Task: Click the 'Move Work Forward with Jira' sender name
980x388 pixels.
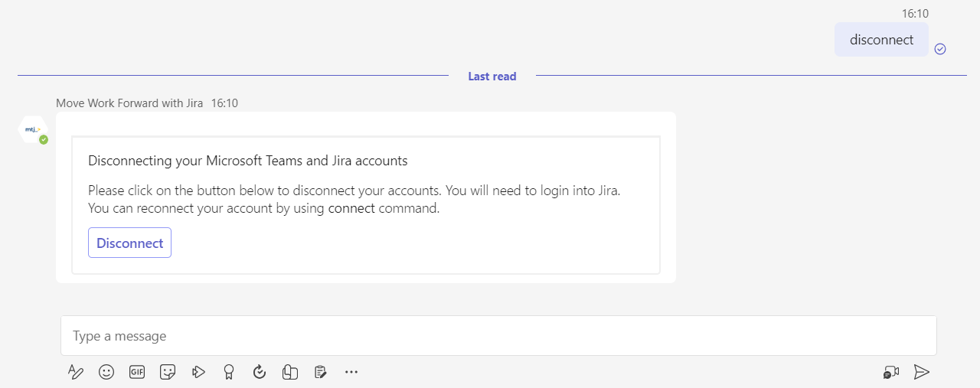Action: 129,103
